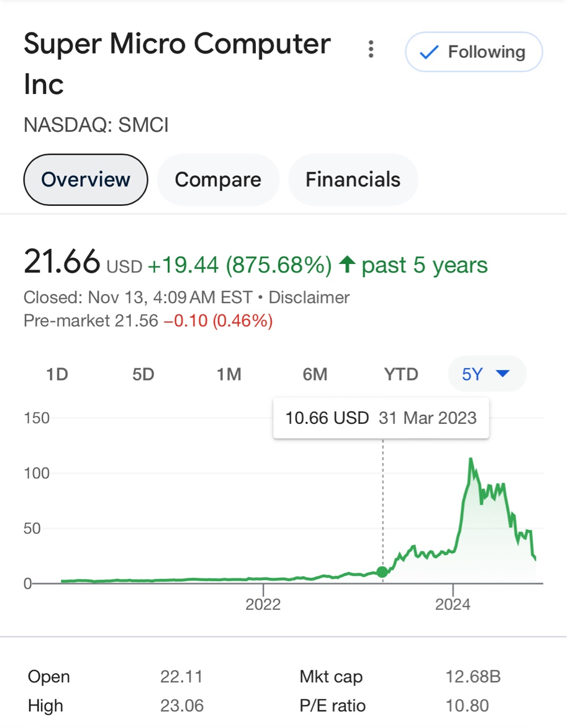Display the YTD price chart
Image resolution: width=567 pixels, height=728 pixels.
(401, 374)
